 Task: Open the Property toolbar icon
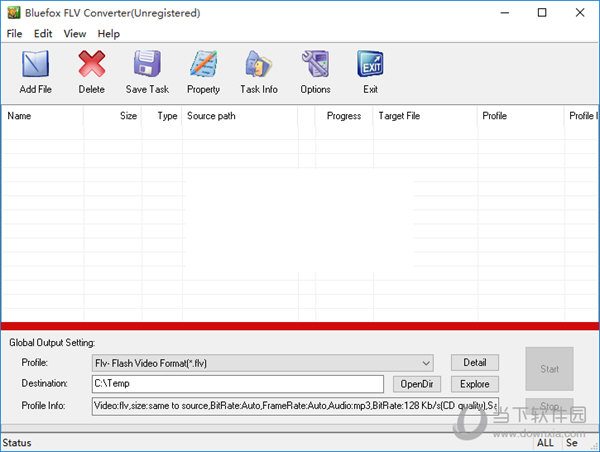pos(203,64)
